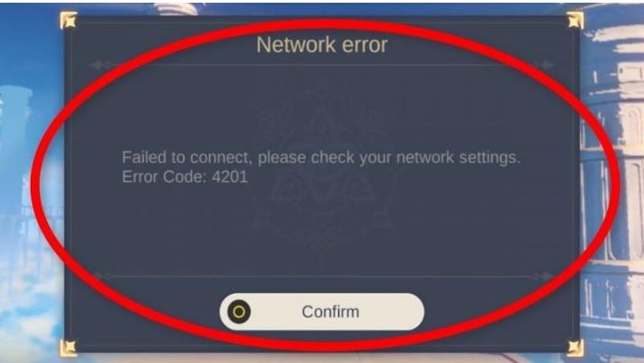Select the Network error dialog title
Screen dimensions: 644x363
point(322,45)
